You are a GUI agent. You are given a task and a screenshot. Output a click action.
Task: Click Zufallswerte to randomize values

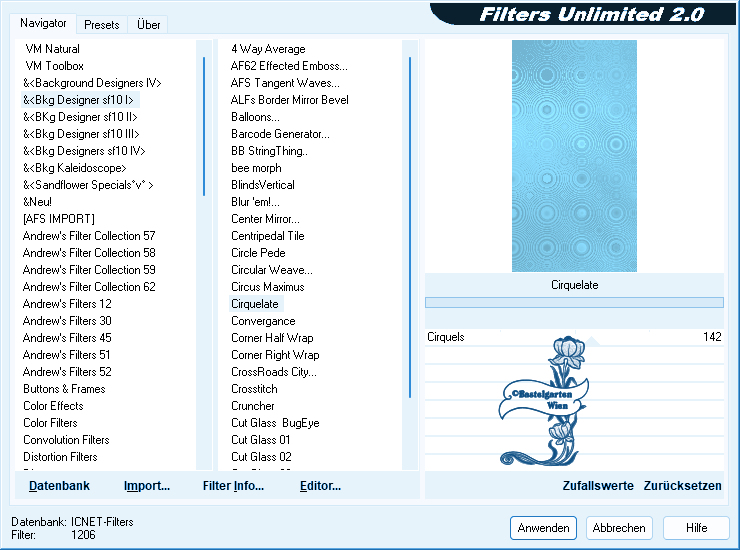[598, 486]
